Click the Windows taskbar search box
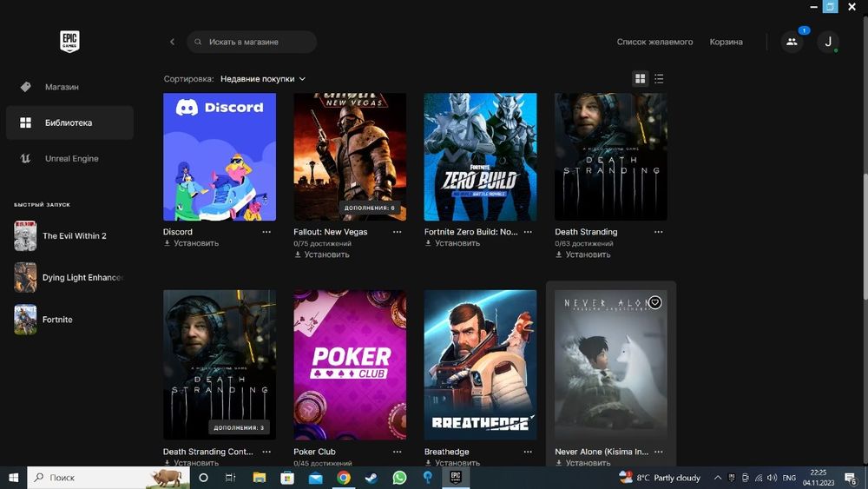The width and height of the screenshot is (868, 489). click(x=108, y=478)
